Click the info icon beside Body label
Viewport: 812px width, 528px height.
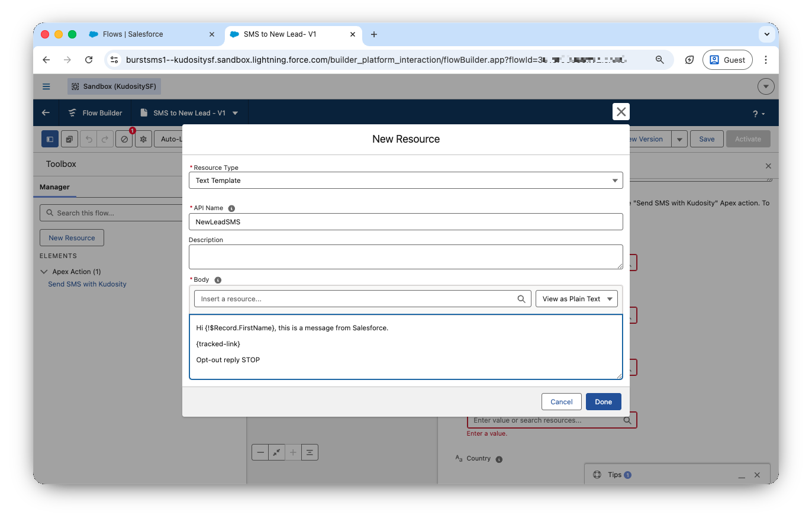click(218, 280)
